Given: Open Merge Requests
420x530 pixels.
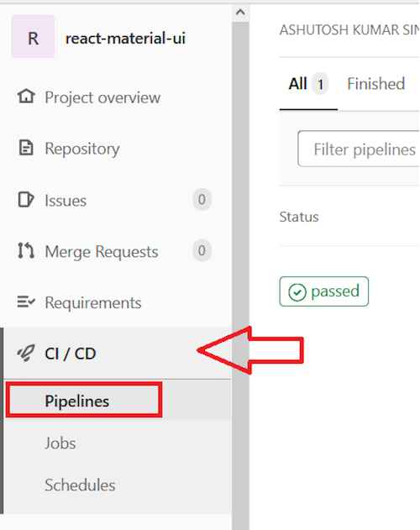Looking at the screenshot, I should pyautogui.click(x=102, y=252).
